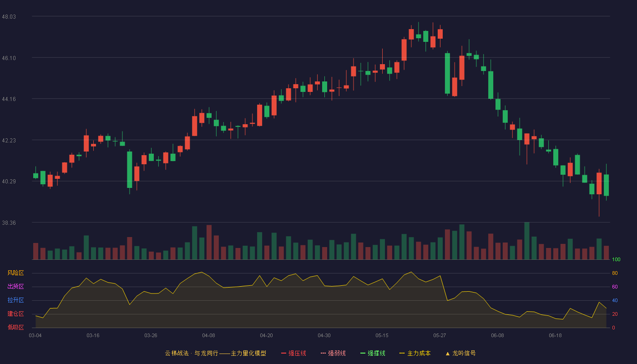Select the 40.29 price axis label
The width and height of the screenshot is (637, 364).
9,182
